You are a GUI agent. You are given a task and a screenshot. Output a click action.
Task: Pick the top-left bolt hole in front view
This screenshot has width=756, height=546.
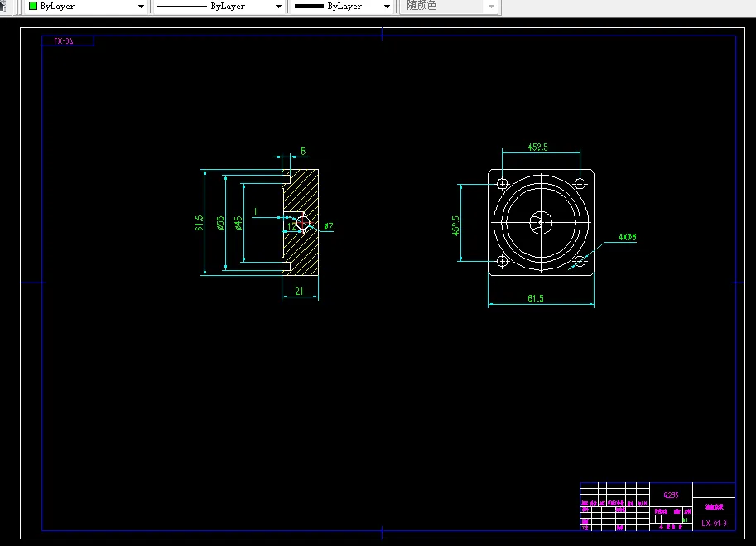(x=503, y=184)
